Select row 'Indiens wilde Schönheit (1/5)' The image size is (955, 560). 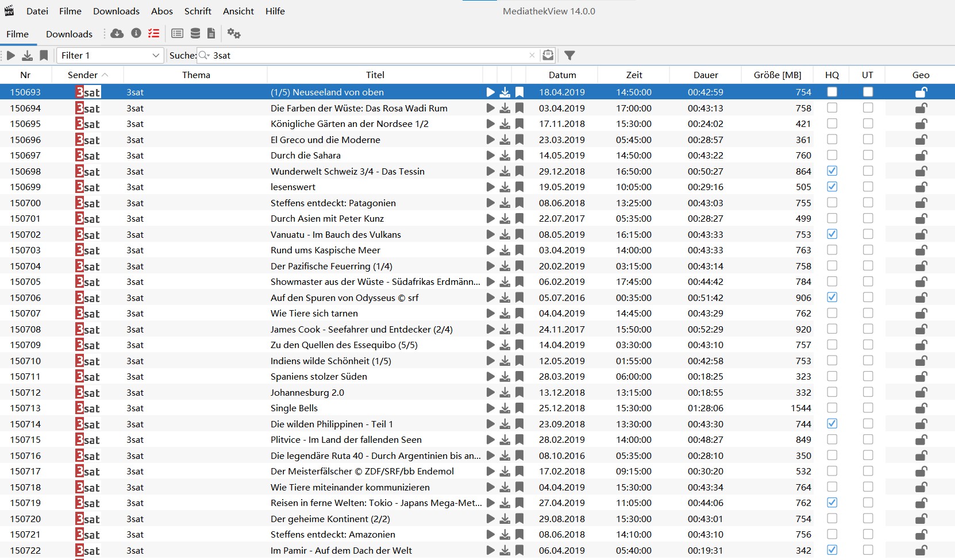click(x=477, y=361)
